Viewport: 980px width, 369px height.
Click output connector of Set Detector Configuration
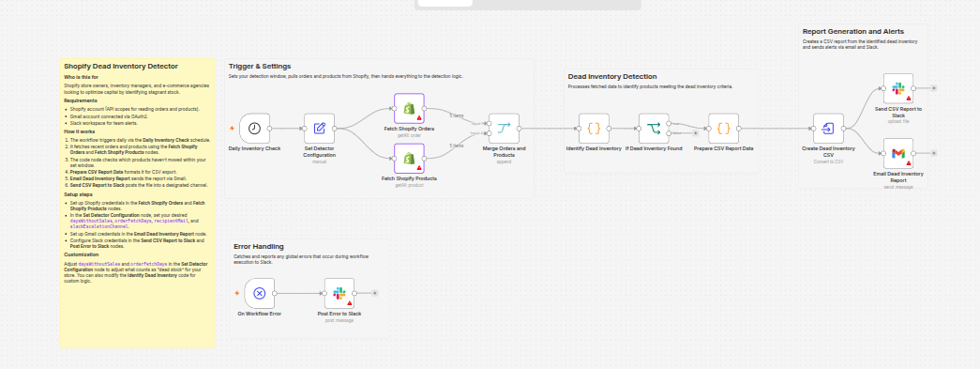tap(336, 129)
